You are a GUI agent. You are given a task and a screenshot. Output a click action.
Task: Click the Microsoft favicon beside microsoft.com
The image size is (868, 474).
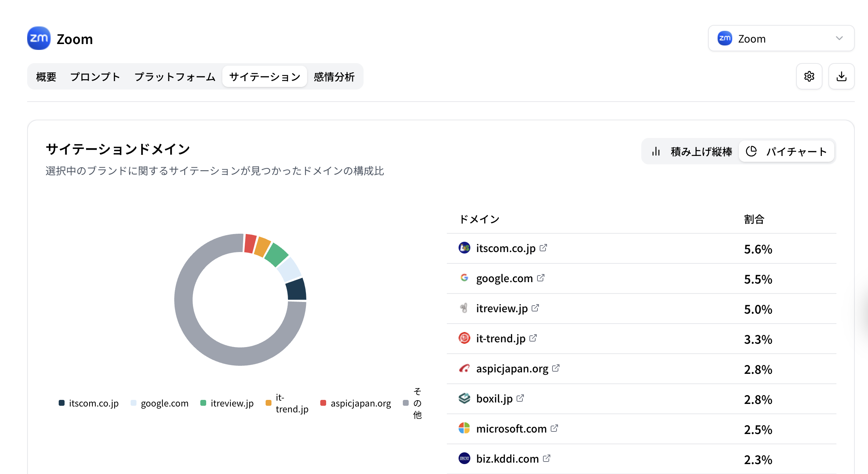click(x=464, y=428)
